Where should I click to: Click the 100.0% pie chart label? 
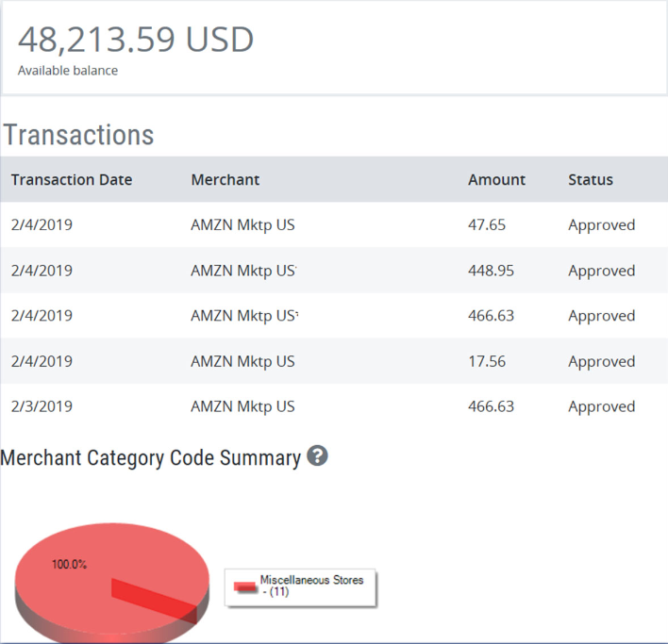pyautogui.click(x=70, y=565)
